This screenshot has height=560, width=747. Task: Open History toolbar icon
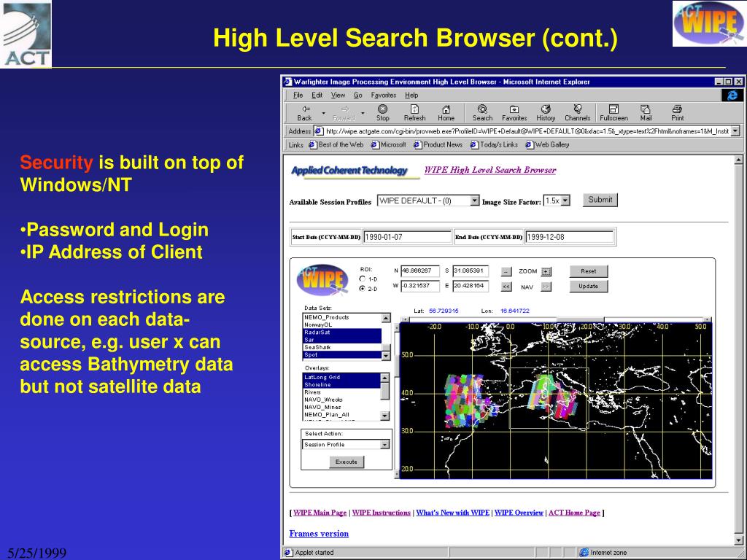546,113
